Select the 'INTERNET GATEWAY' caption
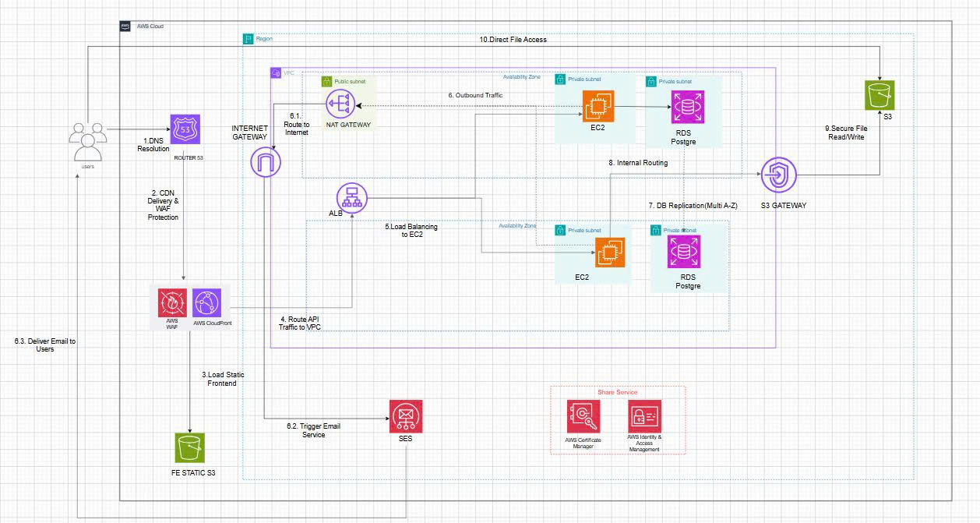 click(x=249, y=131)
